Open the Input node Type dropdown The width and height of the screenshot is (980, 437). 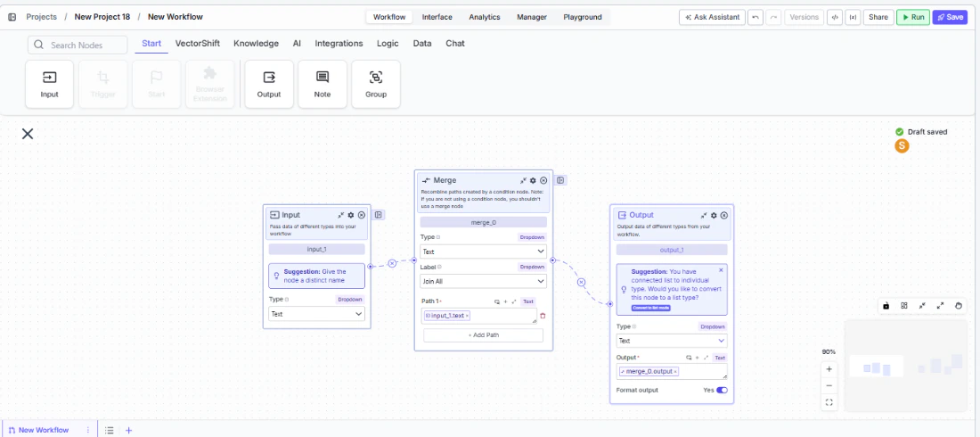317,314
